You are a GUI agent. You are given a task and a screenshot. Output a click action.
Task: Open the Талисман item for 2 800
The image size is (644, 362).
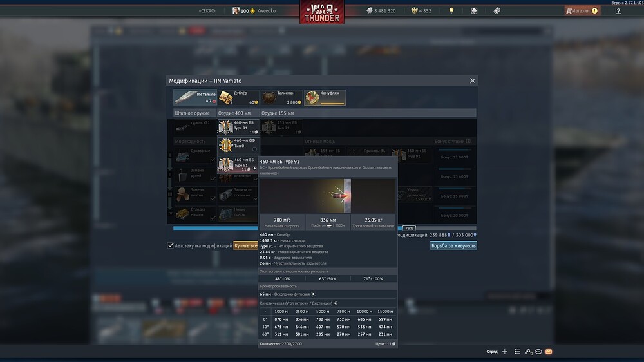click(282, 97)
